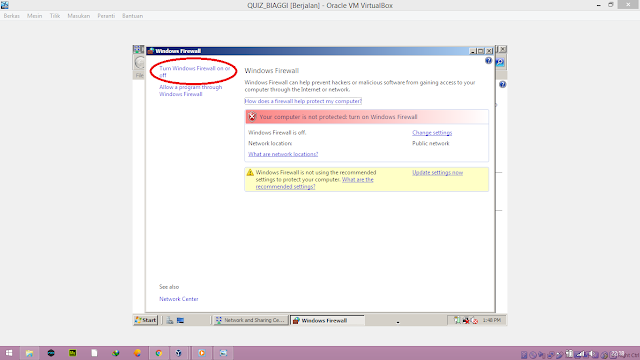Open the Peranti menu
This screenshot has width=640, height=360.
point(106,16)
